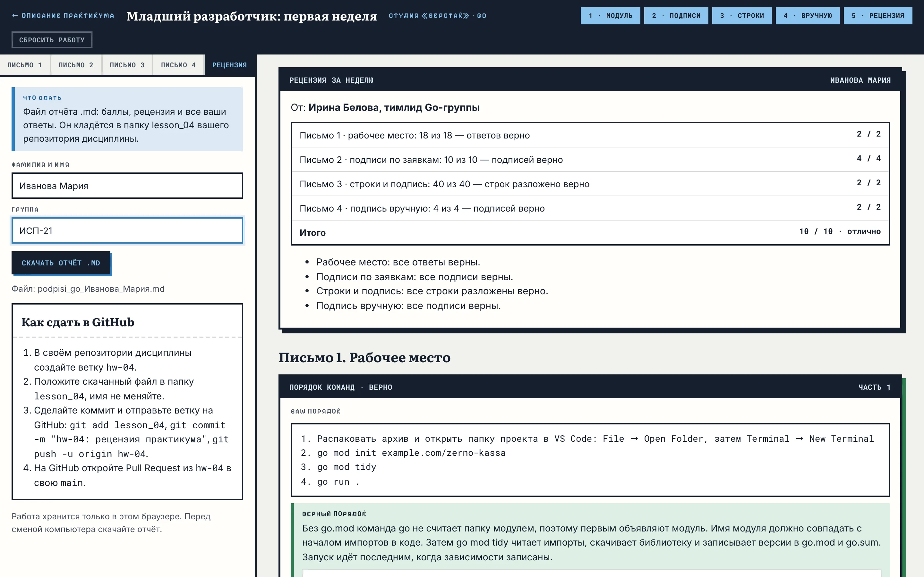The height and width of the screenshot is (577, 924).
Task: Click the Письмо 1 рабочее место score row
Action: [590, 135]
